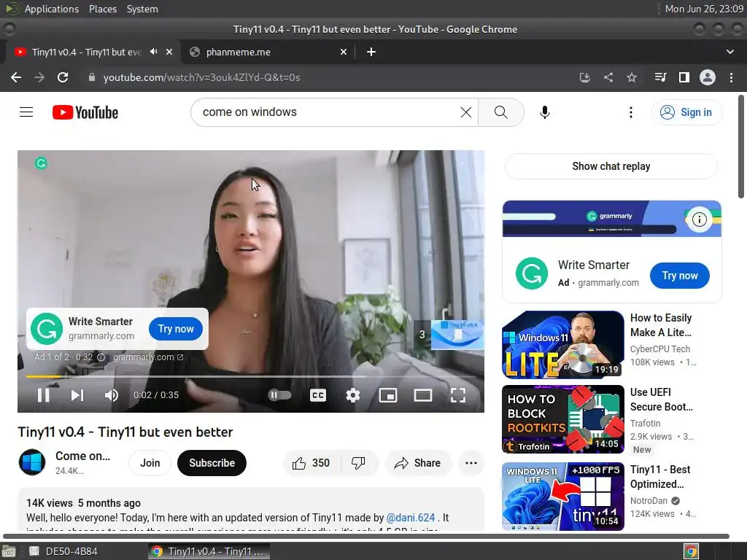Click the Grammarly extension badge on video
The image size is (747, 560).
point(41,163)
